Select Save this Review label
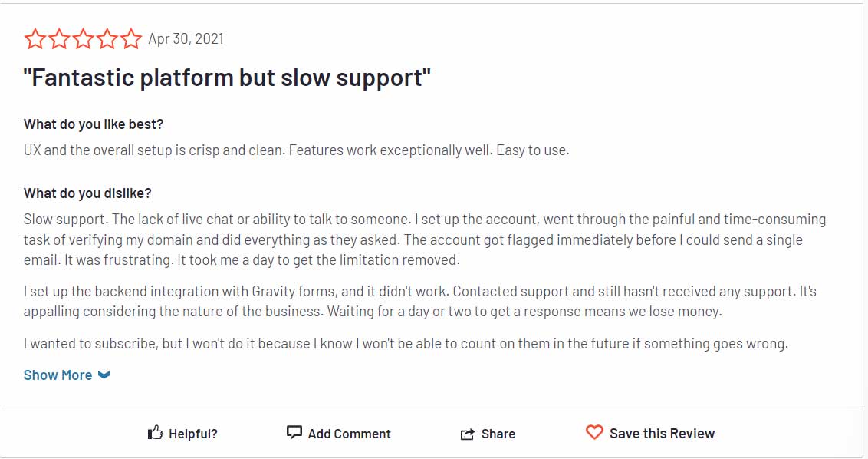This screenshot has height=459, width=868. [662, 434]
